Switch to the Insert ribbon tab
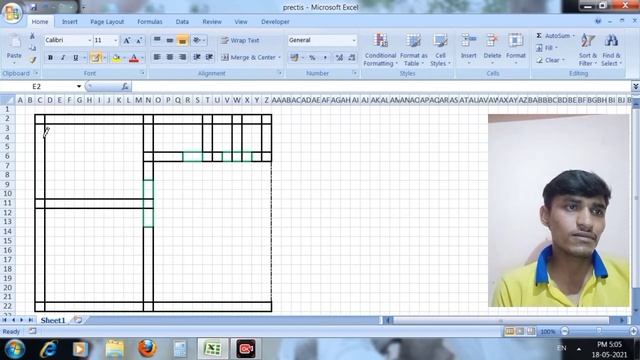The width and height of the screenshot is (640, 360). (69, 22)
